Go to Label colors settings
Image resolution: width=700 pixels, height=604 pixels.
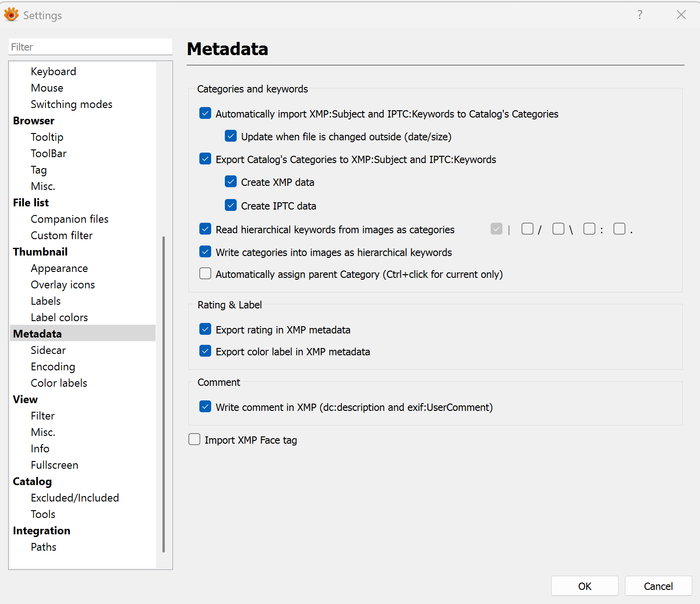(x=59, y=317)
